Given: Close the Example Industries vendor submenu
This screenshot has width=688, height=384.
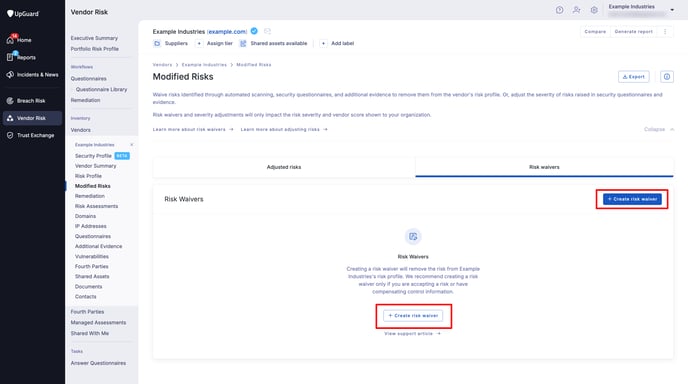Looking at the screenshot, I should tap(132, 144).
